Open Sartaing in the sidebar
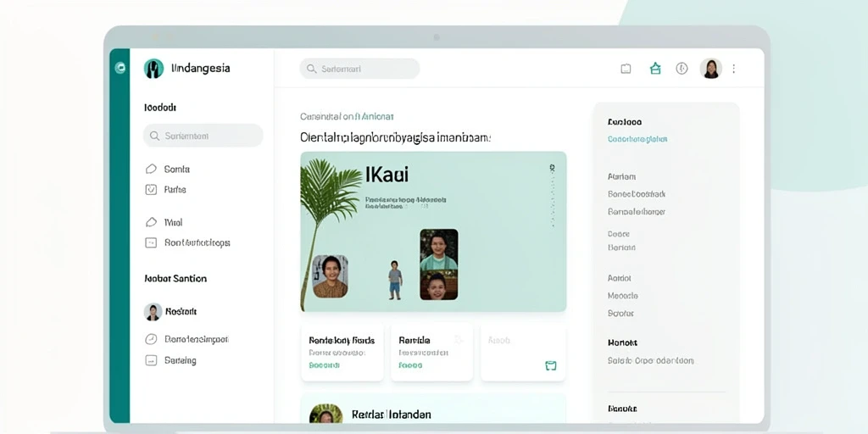Viewport: 868px width, 434px height. point(180,360)
